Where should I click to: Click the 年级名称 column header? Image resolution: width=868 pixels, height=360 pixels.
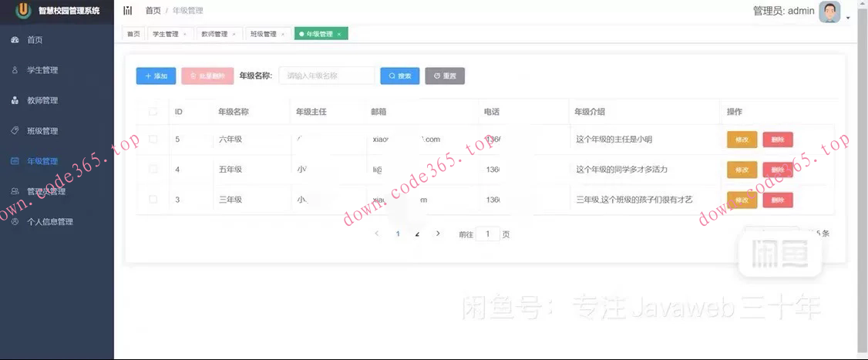coord(233,112)
